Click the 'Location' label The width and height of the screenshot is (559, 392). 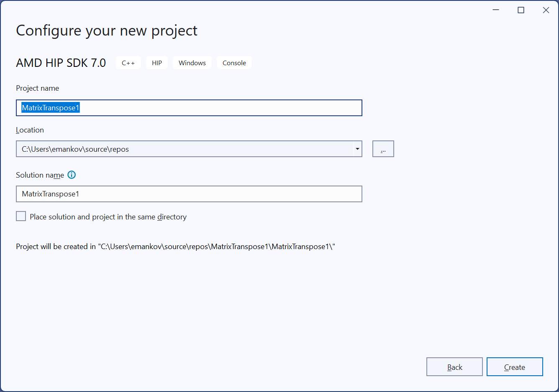[x=30, y=130]
